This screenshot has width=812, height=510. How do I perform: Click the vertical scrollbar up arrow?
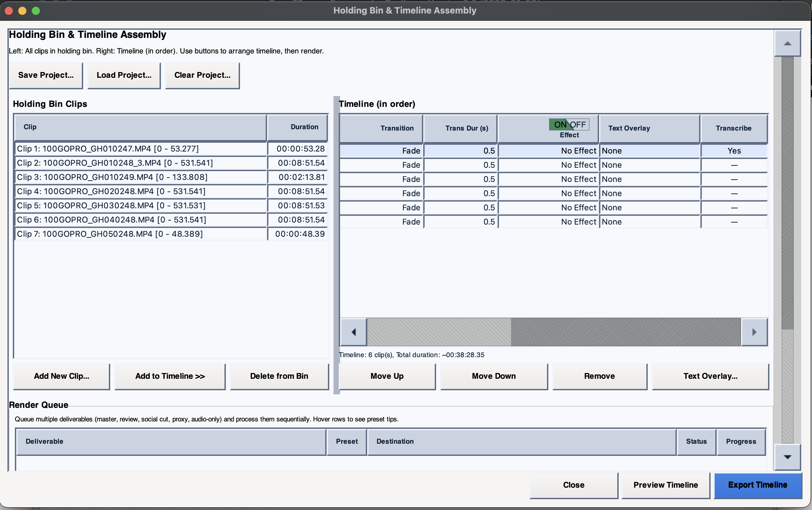[x=787, y=44]
